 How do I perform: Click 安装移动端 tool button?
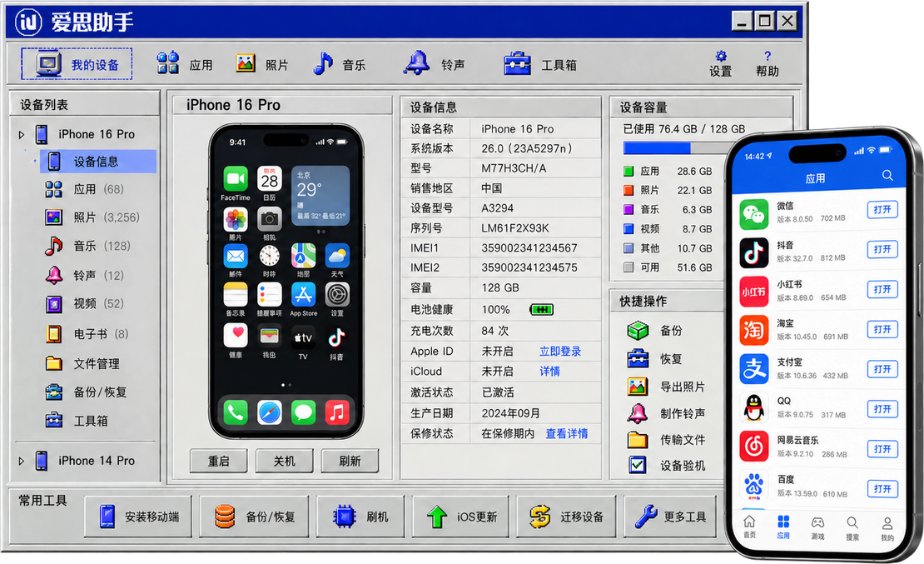138,517
